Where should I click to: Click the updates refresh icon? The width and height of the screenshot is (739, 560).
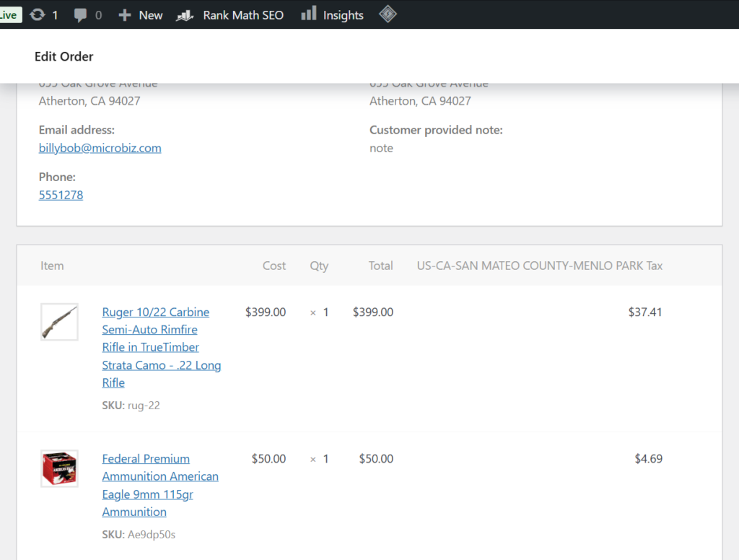tap(38, 14)
